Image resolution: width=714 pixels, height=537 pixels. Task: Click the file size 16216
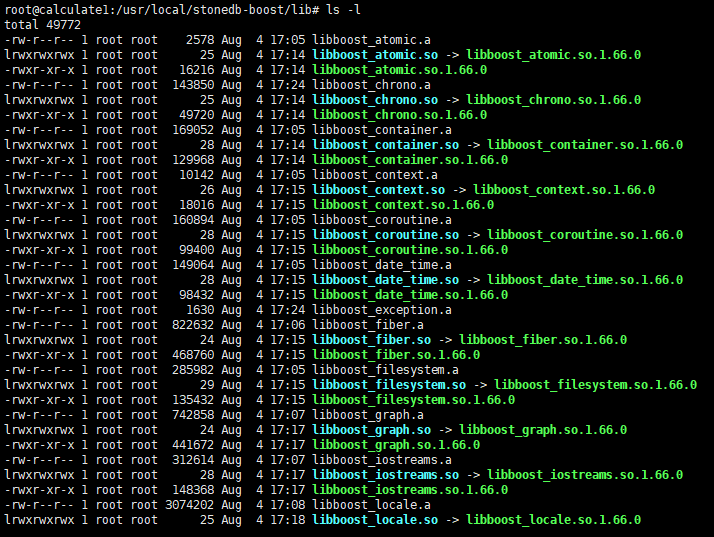click(x=196, y=70)
